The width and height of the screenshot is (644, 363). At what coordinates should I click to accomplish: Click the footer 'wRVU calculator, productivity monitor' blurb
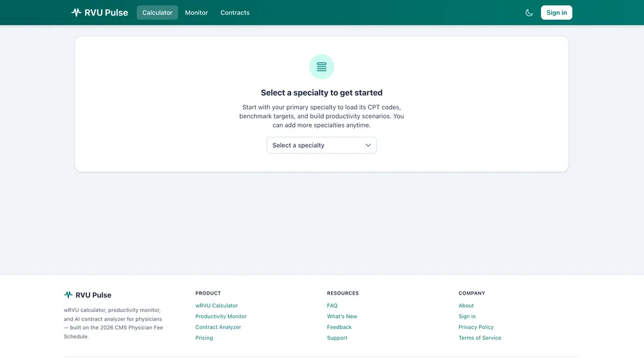(113, 323)
